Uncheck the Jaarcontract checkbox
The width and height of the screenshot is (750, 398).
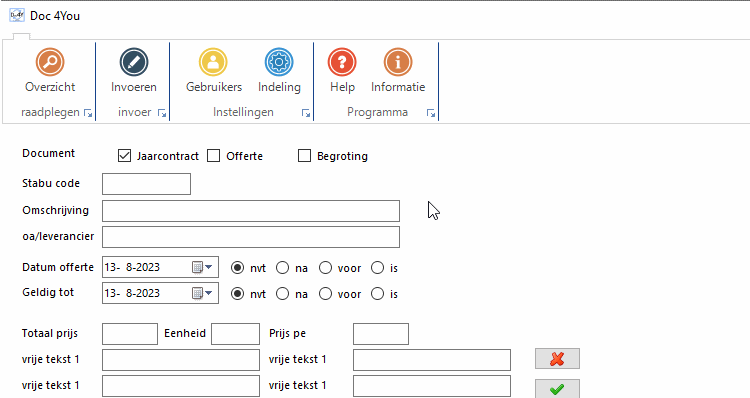pos(124,156)
